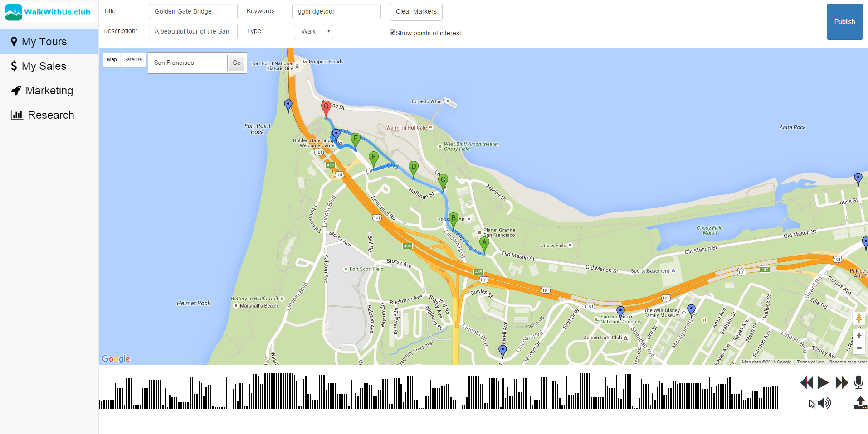Start recording with the microphone icon
The width and height of the screenshot is (868, 434).
pyautogui.click(x=858, y=382)
